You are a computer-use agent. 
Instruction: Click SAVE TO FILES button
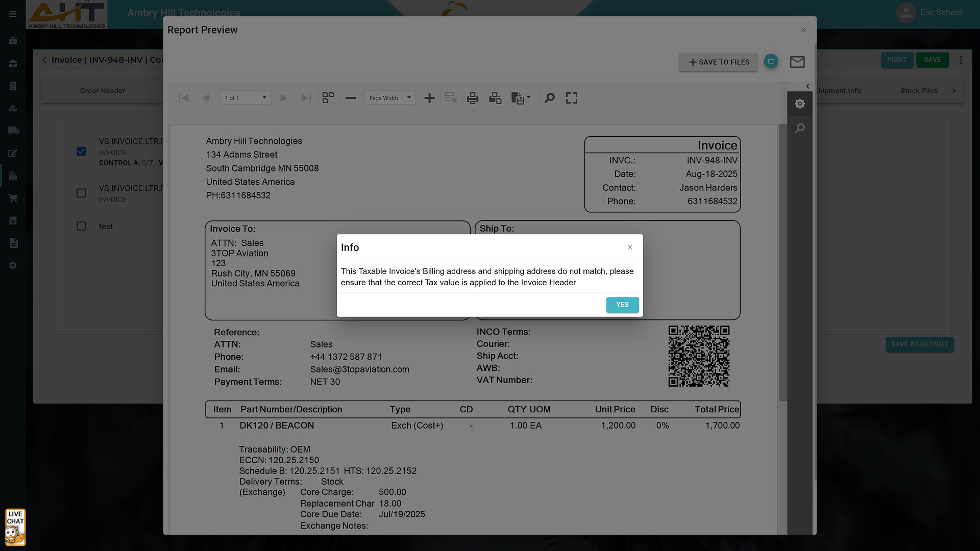(718, 62)
